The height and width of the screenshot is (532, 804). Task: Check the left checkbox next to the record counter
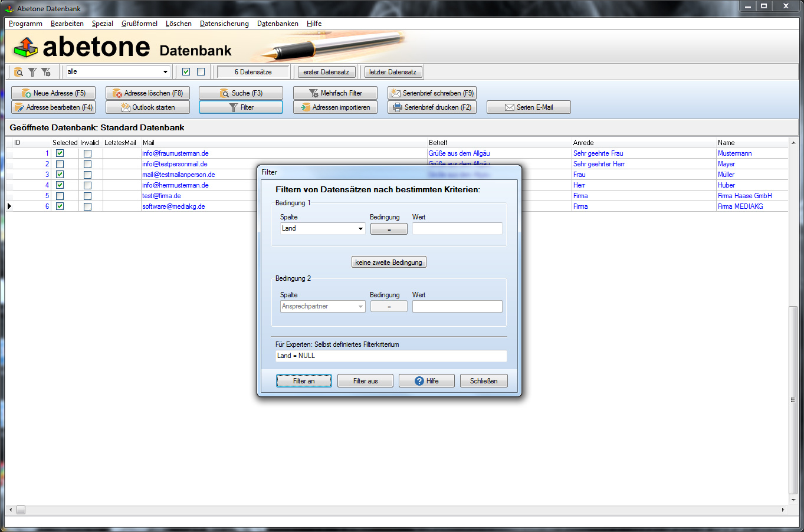click(x=186, y=71)
